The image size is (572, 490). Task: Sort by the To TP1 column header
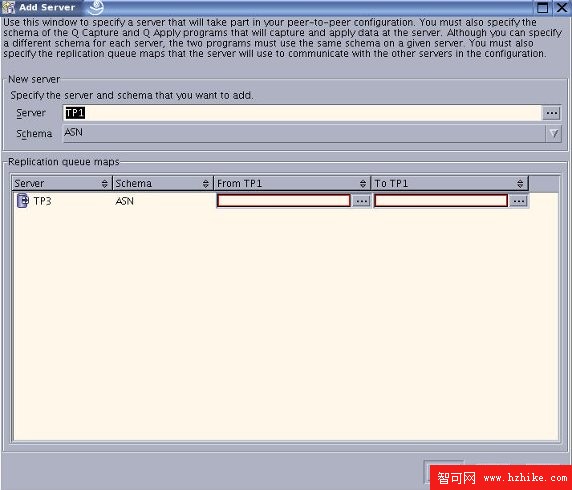pyautogui.click(x=450, y=183)
